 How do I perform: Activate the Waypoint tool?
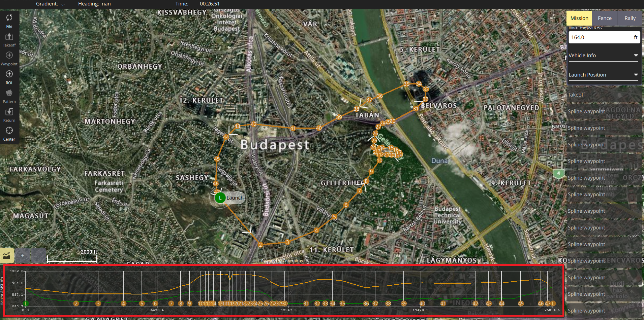coord(9,58)
